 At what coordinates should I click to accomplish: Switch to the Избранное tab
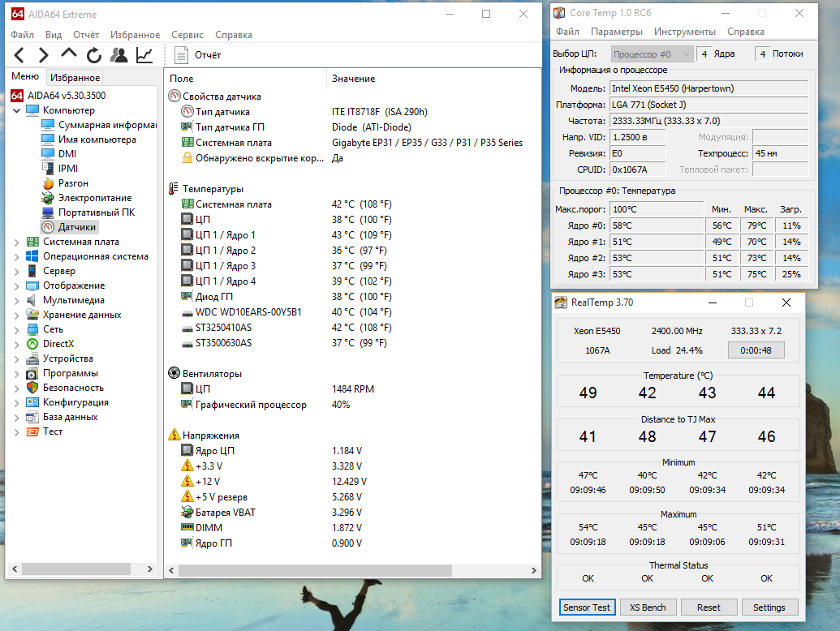click(75, 78)
